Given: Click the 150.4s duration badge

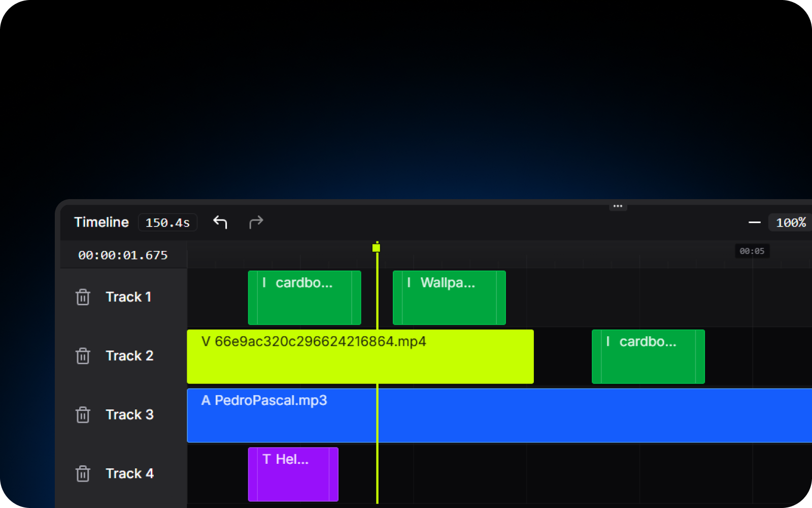Looking at the screenshot, I should (167, 223).
